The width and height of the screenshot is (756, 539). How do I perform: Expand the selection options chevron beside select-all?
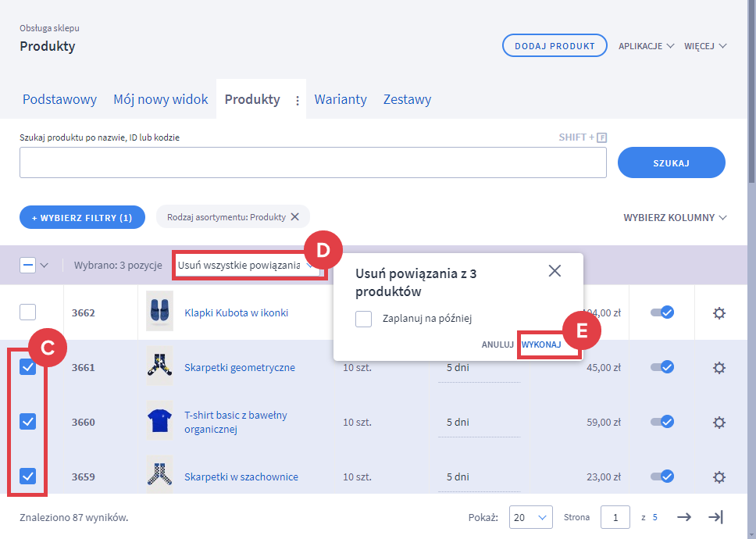point(45,265)
